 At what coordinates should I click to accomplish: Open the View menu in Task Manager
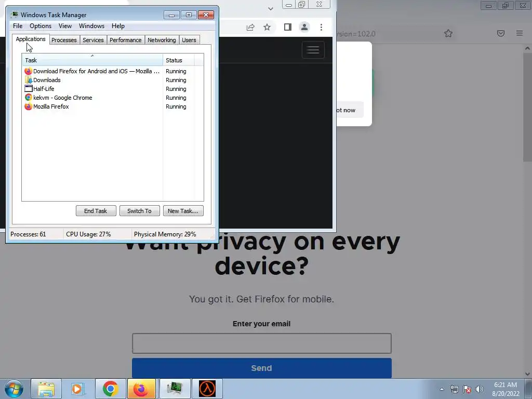tap(65, 26)
